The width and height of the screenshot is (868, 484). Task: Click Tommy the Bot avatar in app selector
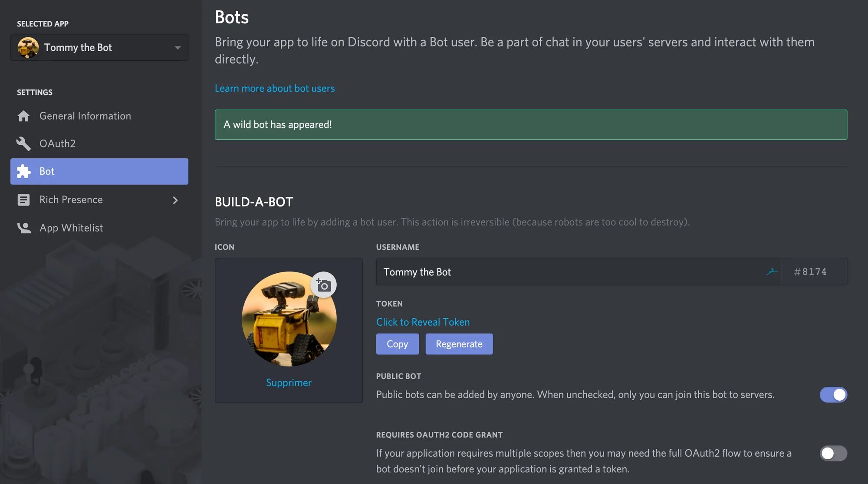pos(28,48)
